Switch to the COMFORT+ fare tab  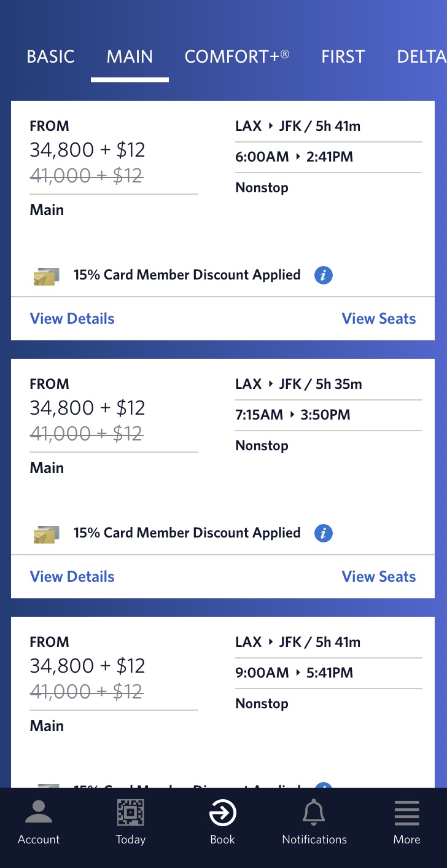[x=237, y=57]
